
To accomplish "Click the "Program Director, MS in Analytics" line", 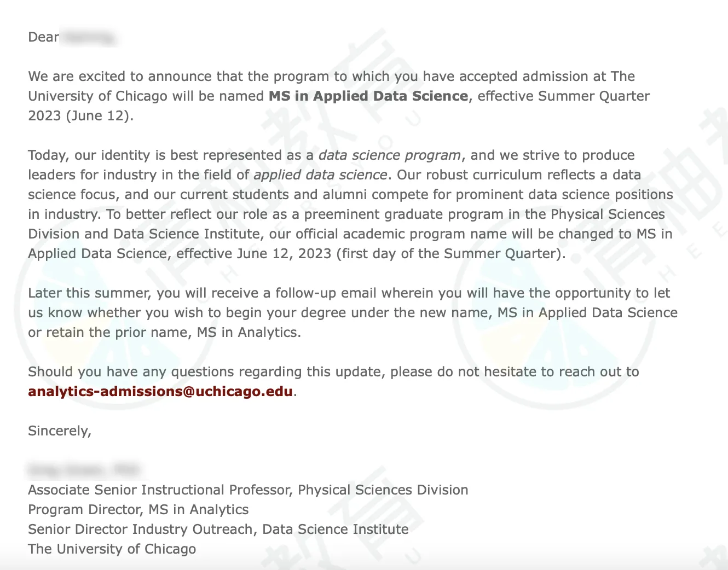I will (x=138, y=510).
